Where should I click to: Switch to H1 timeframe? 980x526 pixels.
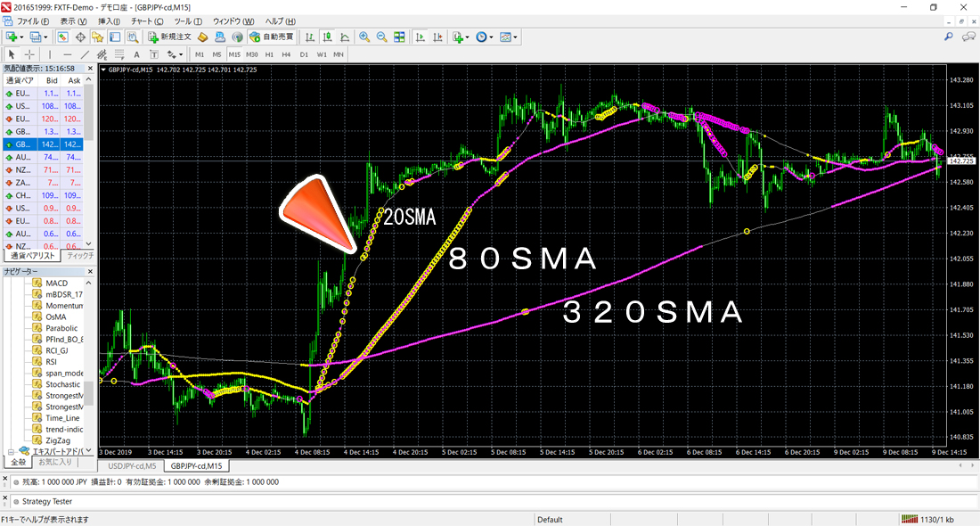269,54
